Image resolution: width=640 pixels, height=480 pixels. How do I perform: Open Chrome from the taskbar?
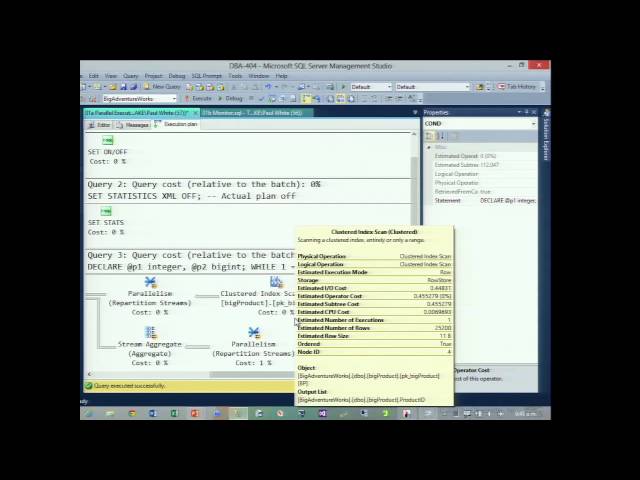[132, 413]
